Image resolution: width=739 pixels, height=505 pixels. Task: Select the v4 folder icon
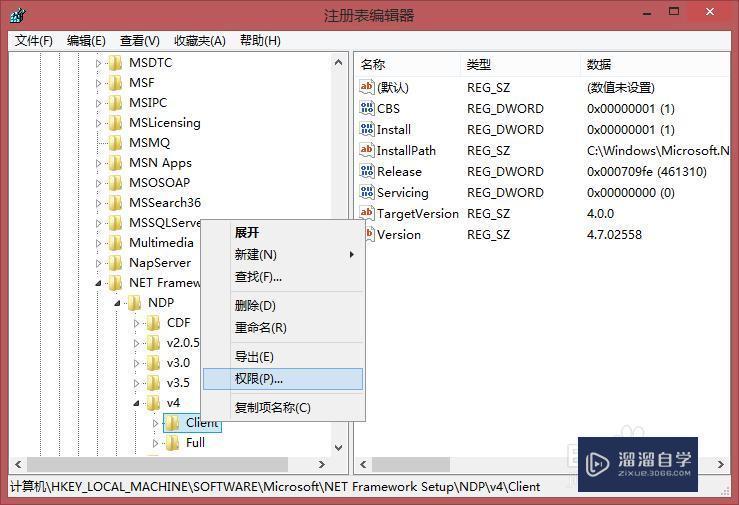[x=153, y=403]
